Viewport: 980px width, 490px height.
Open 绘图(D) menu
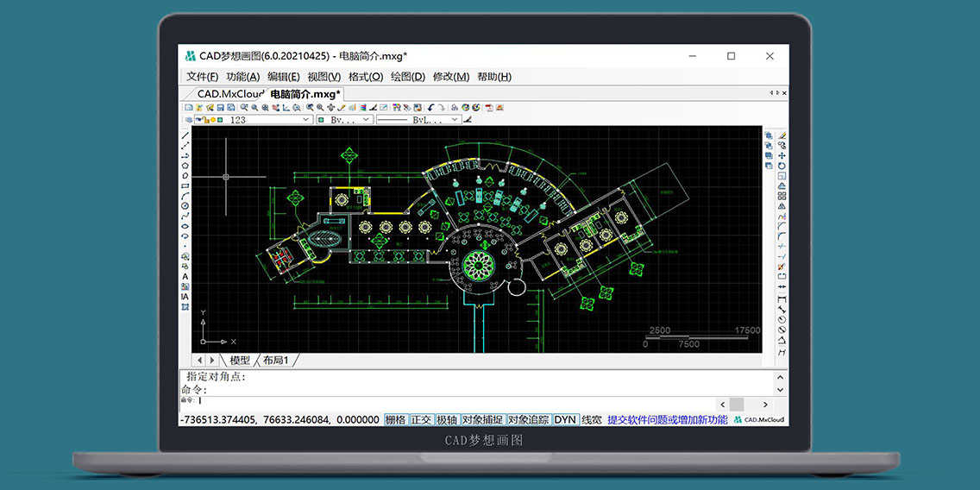pos(407,77)
